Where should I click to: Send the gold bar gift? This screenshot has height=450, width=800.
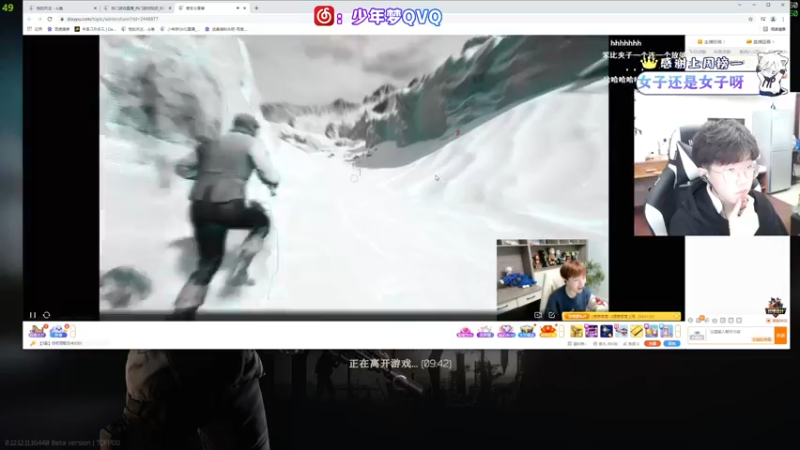click(636, 332)
